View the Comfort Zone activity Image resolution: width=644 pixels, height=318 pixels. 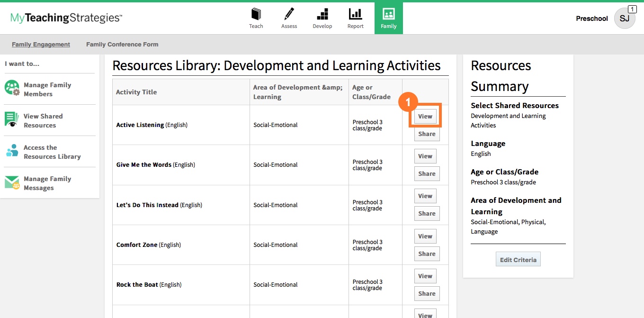[x=425, y=236]
